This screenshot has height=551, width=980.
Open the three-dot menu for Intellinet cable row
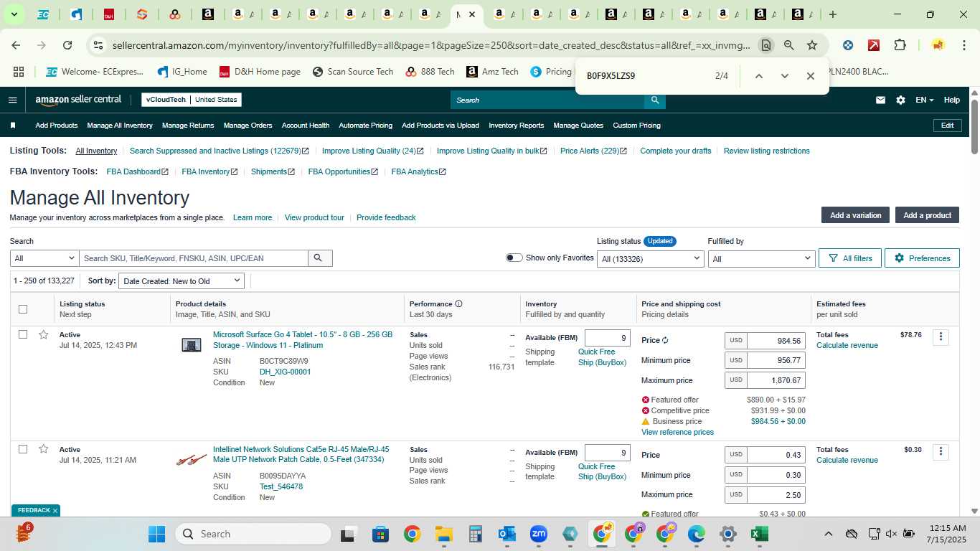click(941, 452)
